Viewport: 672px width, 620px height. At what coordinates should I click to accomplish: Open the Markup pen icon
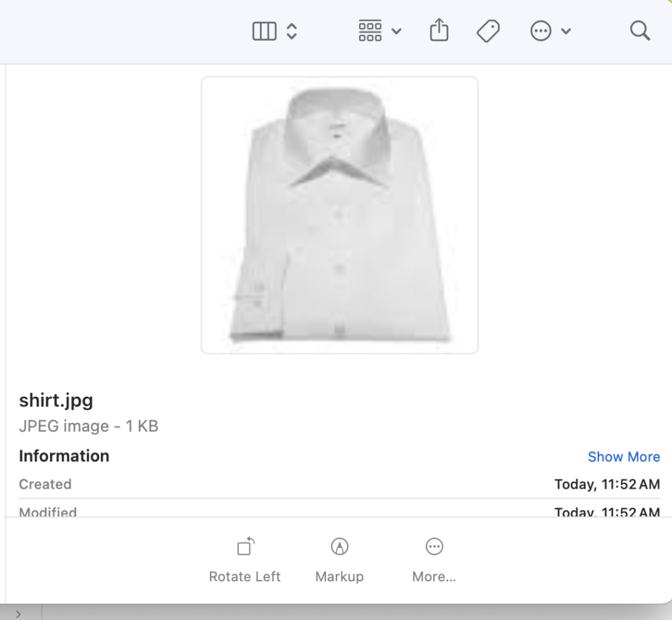click(339, 546)
